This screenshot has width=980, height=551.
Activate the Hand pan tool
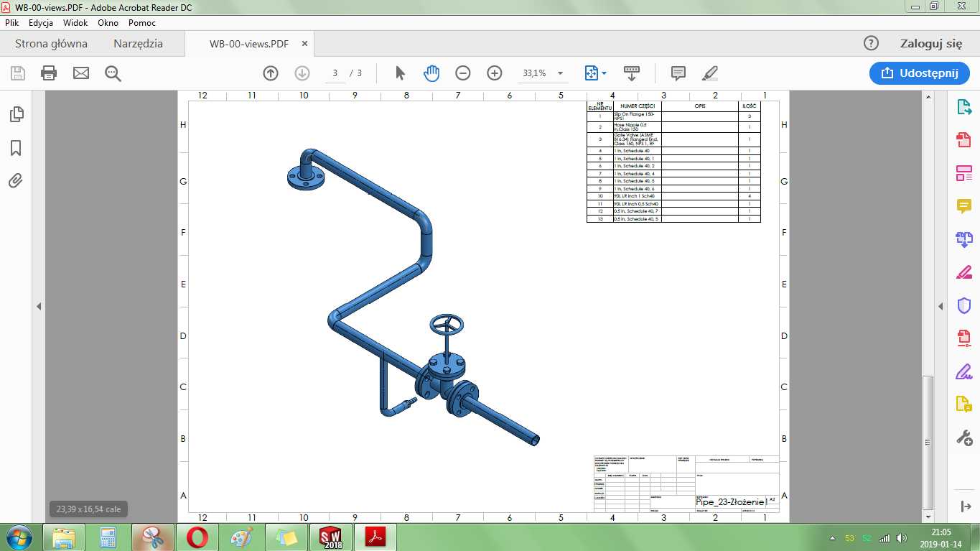point(431,73)
